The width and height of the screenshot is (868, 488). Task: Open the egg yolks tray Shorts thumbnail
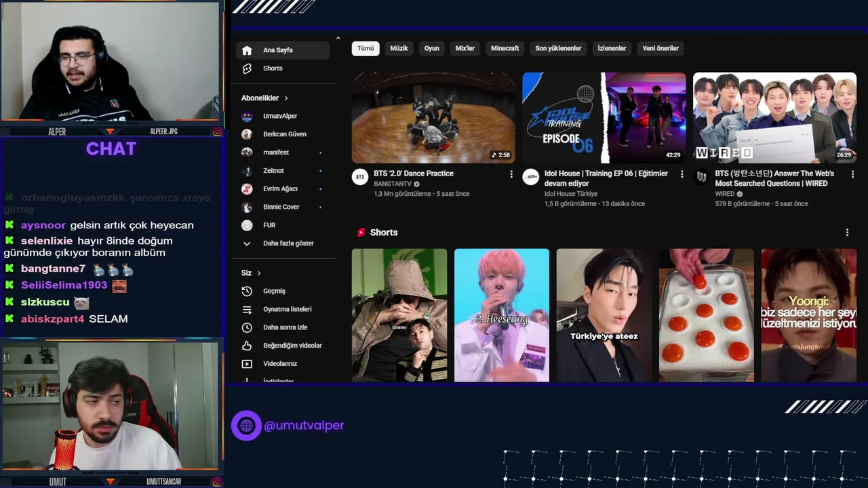point(707,315)
